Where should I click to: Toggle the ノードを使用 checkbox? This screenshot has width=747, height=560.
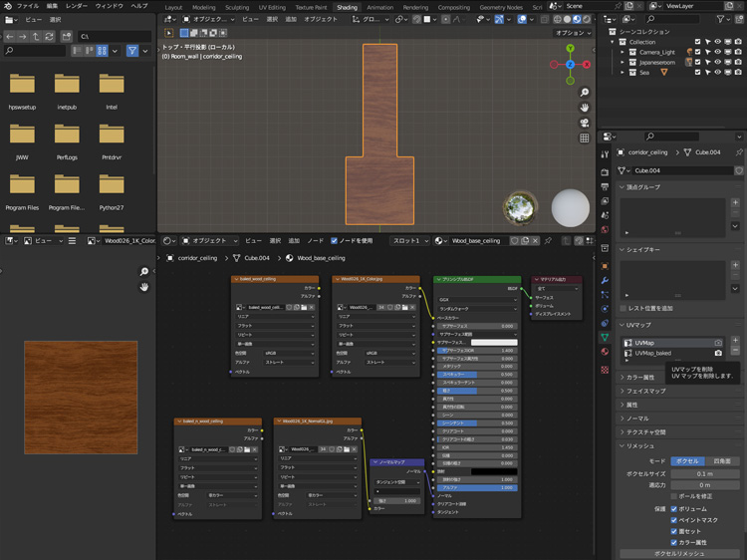click(x=335, y=240)
